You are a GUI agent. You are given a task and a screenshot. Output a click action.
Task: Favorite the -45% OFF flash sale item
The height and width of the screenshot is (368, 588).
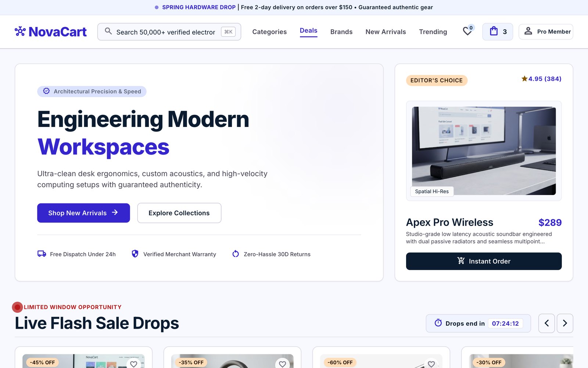pos(134,364)
